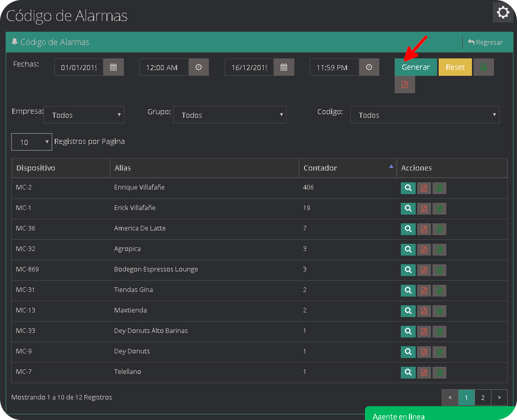
Task: Open the Grupo dropdown
Action: click(x=229, y=115)
